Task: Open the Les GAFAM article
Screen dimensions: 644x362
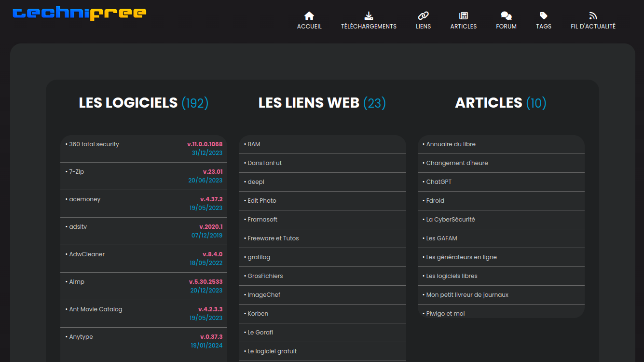Action: (441, 238)
